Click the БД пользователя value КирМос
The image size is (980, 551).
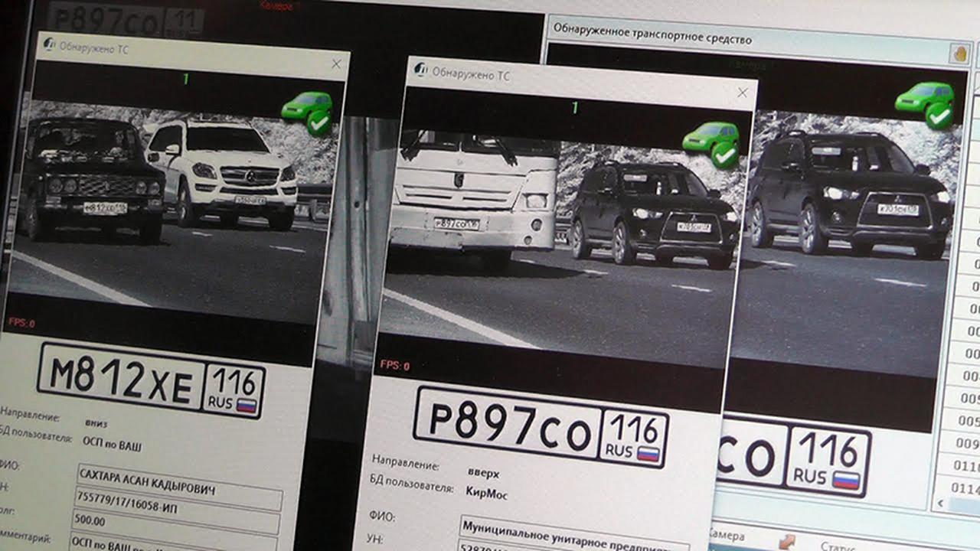point(486,493)
